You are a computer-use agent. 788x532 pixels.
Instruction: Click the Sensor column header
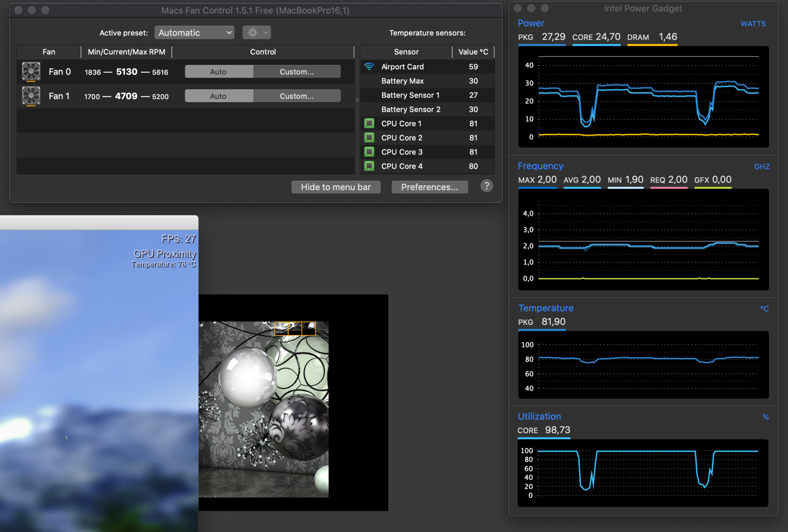406,52
